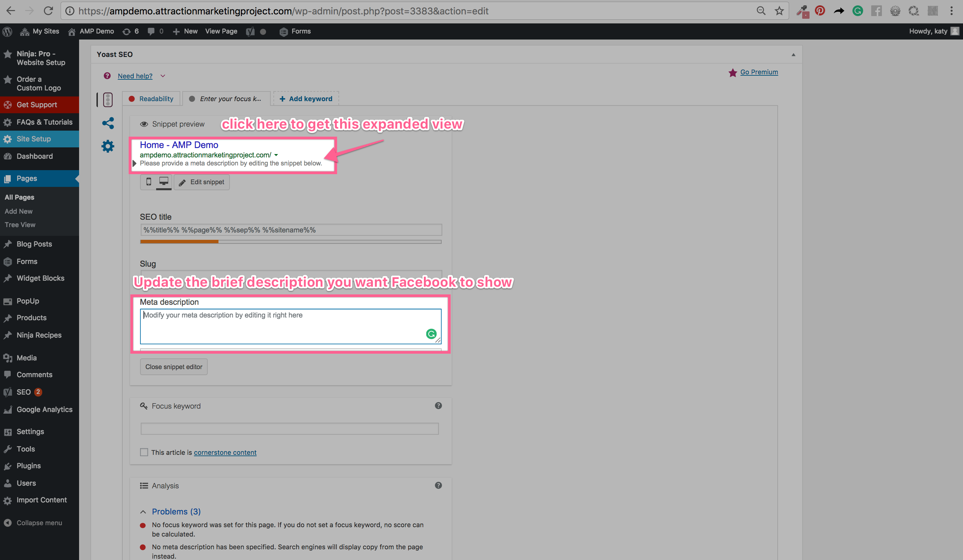The width and height of the screenshot is (963, 560).
Task: Switch to desktop snippet preview
Action: 164,182
